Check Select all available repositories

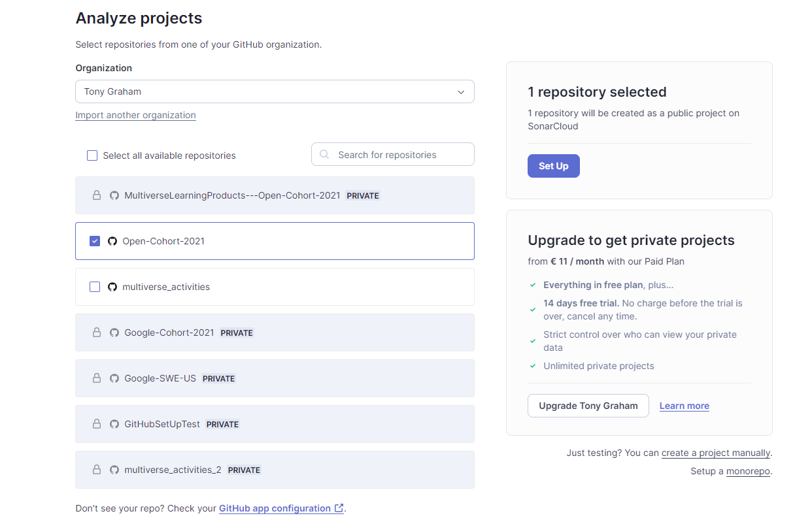point(92,155)
